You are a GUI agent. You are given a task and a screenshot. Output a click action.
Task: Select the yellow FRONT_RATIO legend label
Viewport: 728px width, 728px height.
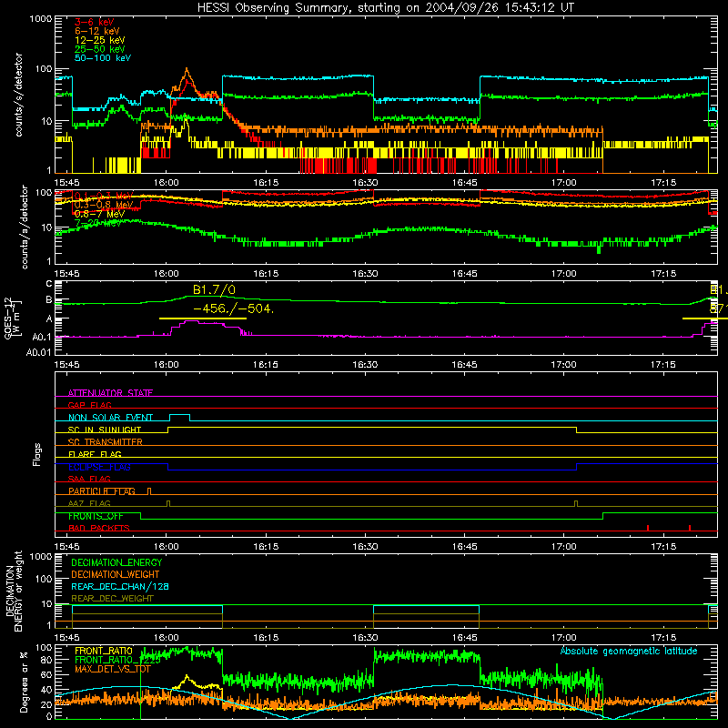tap(104, 651)
